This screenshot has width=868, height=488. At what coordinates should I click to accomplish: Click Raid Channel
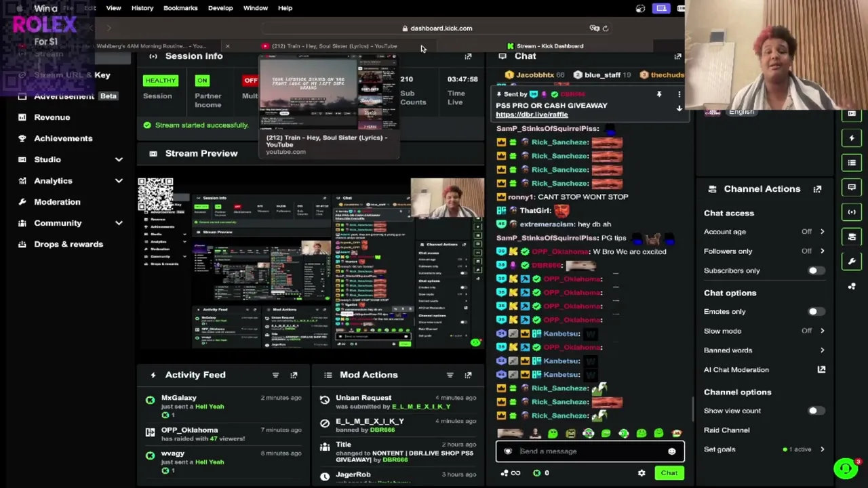726,430
